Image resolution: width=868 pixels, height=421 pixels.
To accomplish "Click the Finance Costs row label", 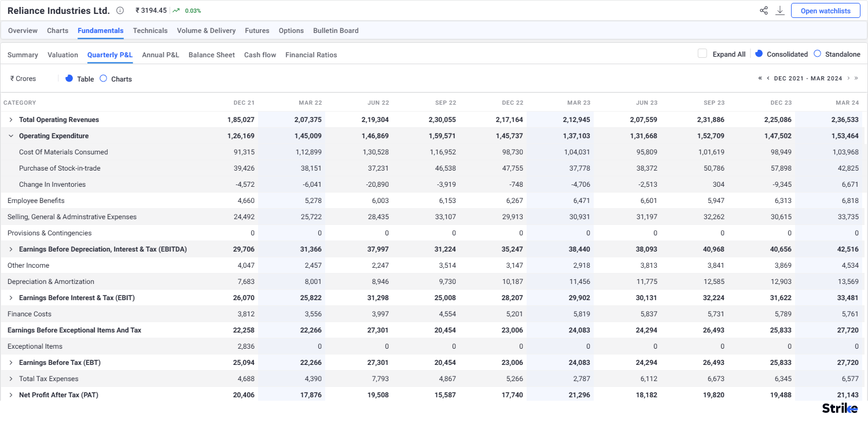I will pos(30,314).
